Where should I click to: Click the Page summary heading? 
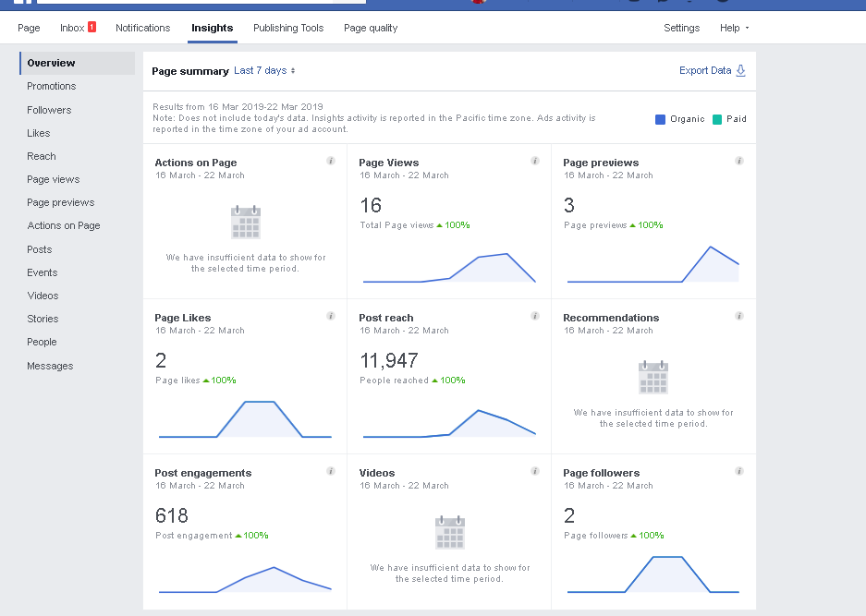pyautogui.click(x=190, y=71)
